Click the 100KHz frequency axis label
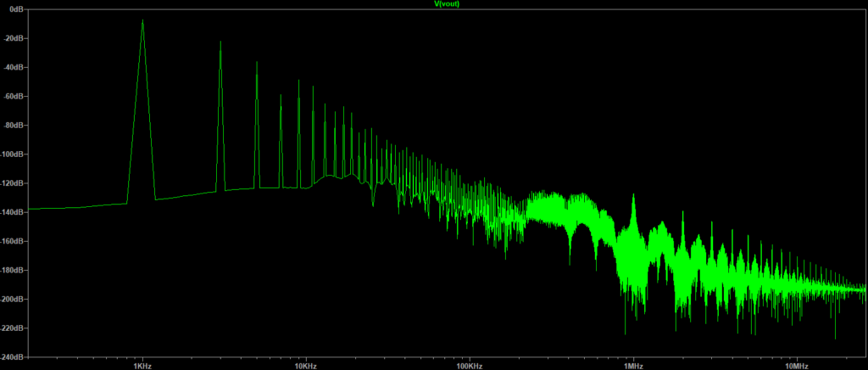This screenshot has width=868, height=370. coord(470,365)
